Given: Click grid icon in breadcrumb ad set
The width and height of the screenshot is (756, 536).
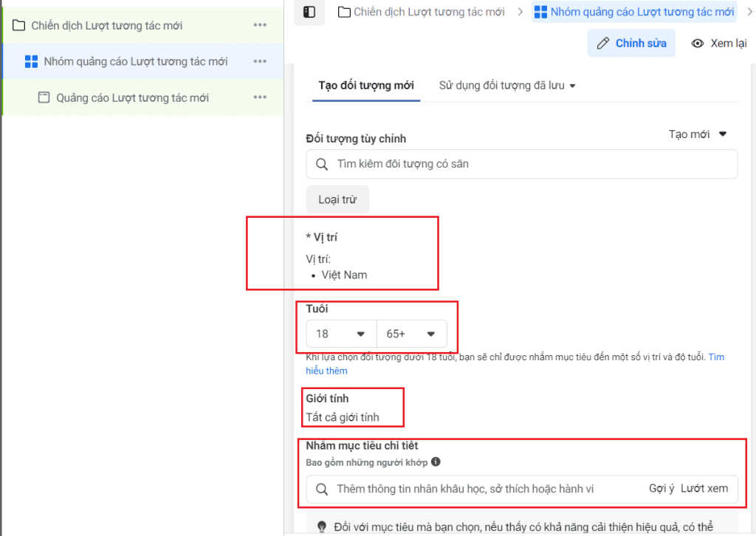Looking at the screenshot, I should coord(541,12).
